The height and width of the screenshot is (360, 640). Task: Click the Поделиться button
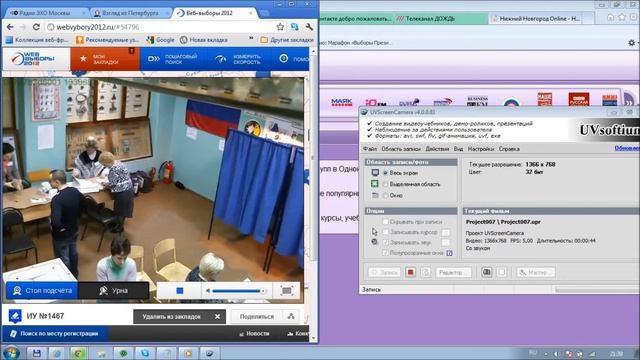tap(257, 316)
